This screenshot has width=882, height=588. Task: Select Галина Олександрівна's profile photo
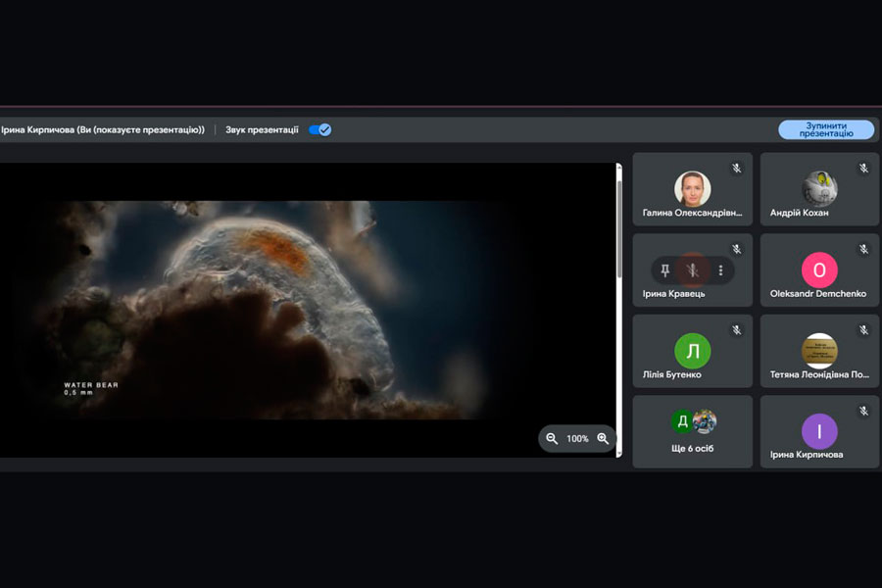[692, 188]
